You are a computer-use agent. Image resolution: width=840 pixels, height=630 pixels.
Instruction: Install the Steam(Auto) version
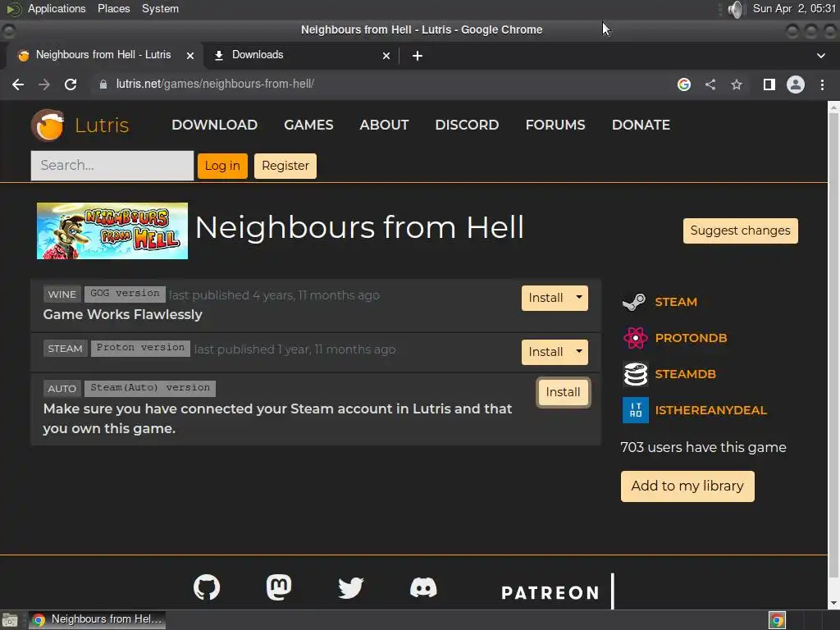pyautogui.click(x=563, y=392)
